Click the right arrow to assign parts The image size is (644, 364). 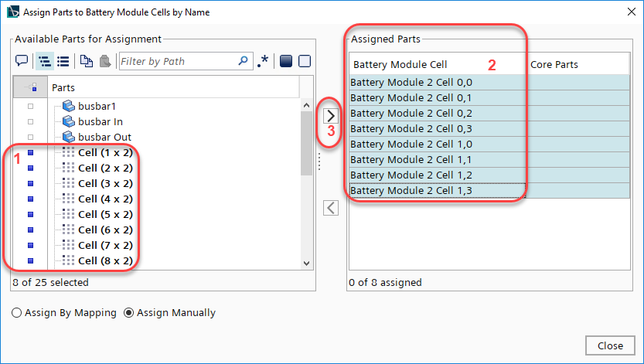(x=331, y=115)
